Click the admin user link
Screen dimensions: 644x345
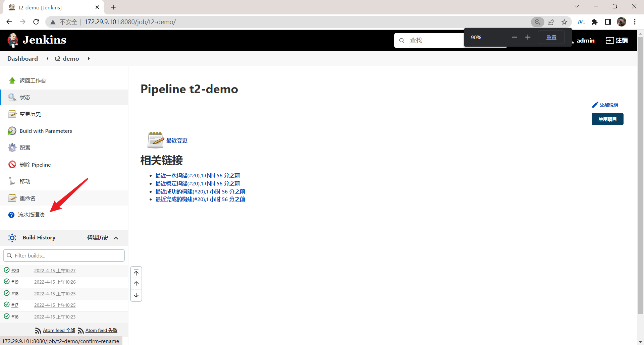[x=585, y=41]
